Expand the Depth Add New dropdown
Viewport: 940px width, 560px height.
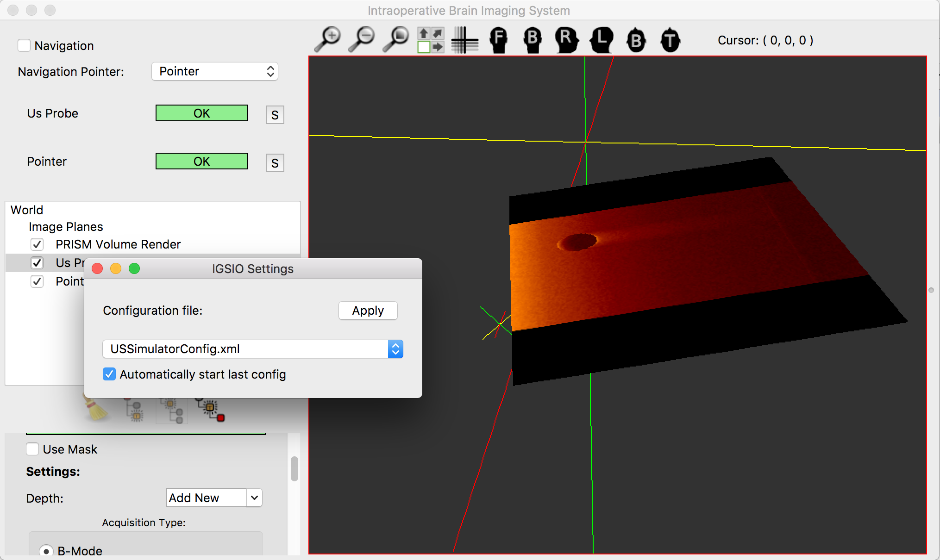tap(254, 498)
